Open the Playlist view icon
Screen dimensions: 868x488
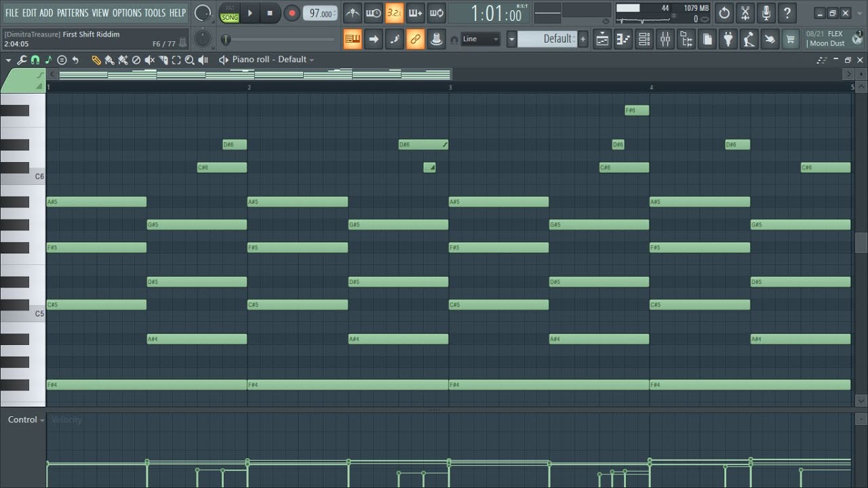602,39
